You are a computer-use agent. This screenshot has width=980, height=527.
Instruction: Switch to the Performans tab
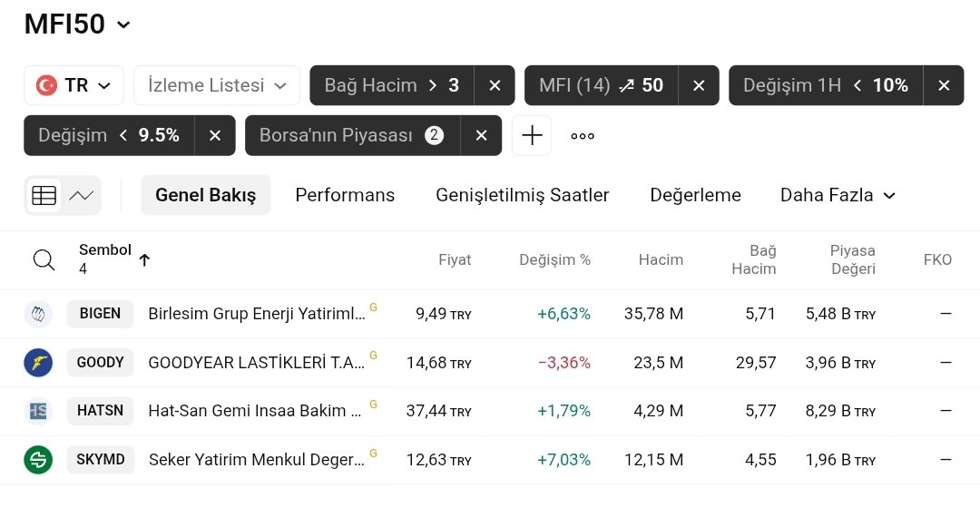click(345, 195)
